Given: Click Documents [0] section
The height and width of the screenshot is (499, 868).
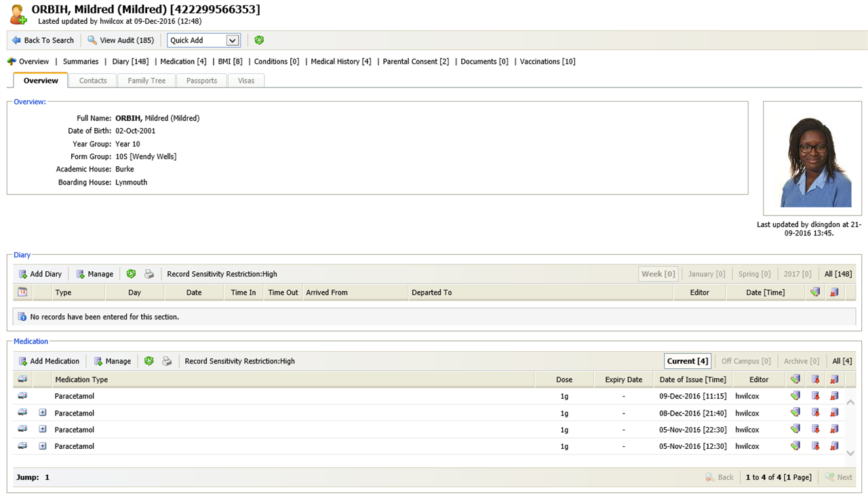Looking at the screenshot, I should [484, 61].
